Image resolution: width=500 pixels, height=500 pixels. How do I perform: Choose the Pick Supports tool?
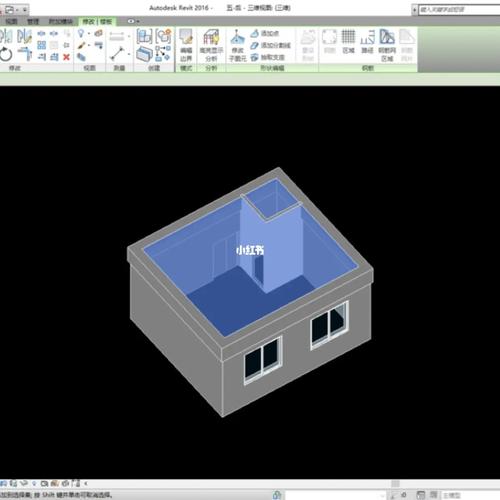(x=268, y=57)
